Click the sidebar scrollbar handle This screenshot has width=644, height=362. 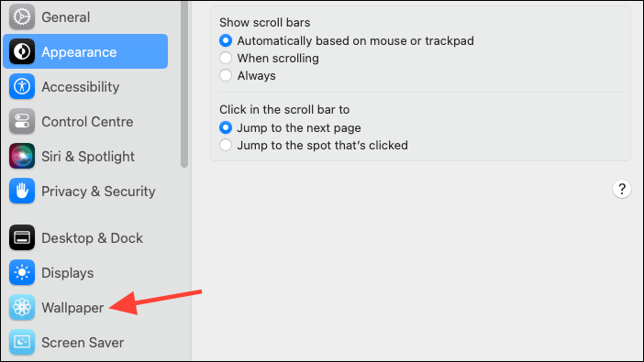(184, 83)
